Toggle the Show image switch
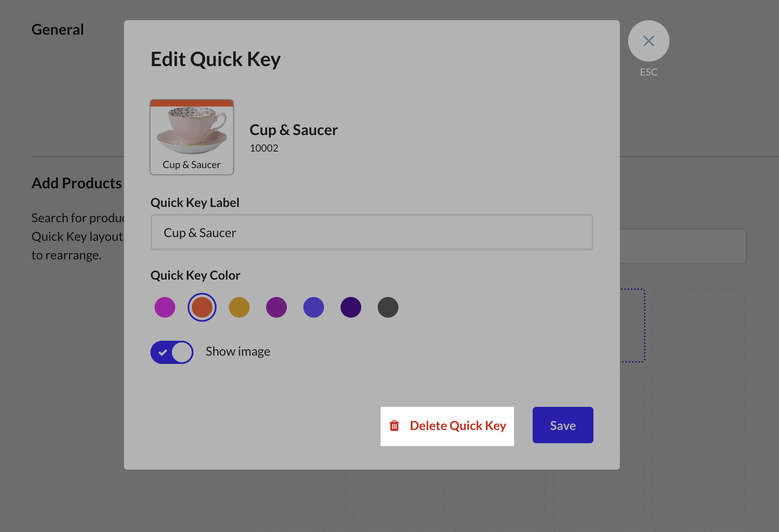This screenshot has width=779, height=532. tap(172, 352)
